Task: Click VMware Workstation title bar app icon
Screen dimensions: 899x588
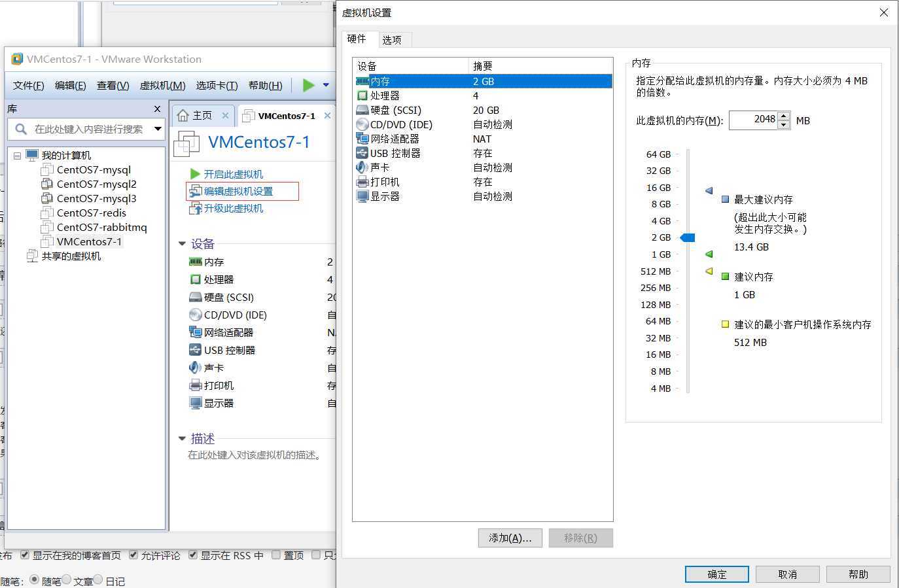Action: (x=17, y=59)
